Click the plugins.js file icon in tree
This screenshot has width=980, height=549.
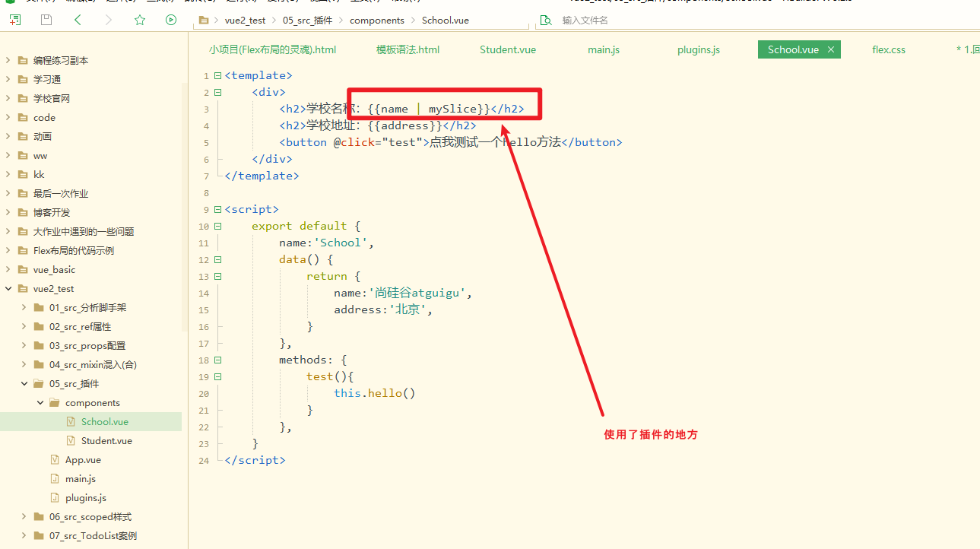tap(55, 497)
